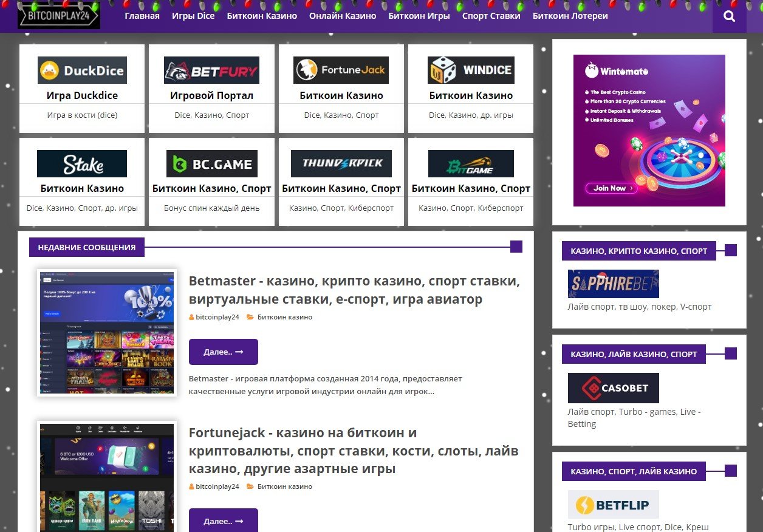Open the BC.GAME logo card
Image resolution: width=763 pixels, height=532 pixels.
tap(212, 164)
